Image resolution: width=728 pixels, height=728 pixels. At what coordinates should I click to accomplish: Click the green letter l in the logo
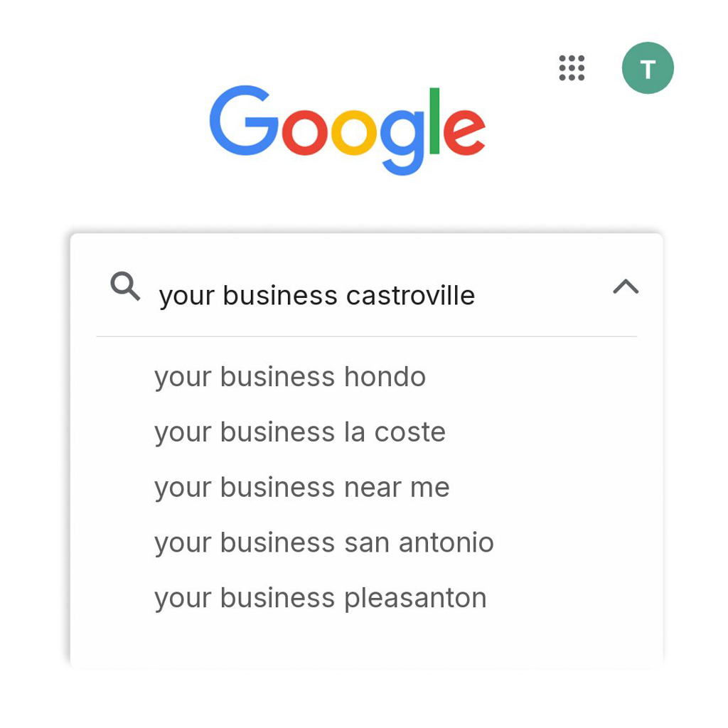[x=434, y=119]
